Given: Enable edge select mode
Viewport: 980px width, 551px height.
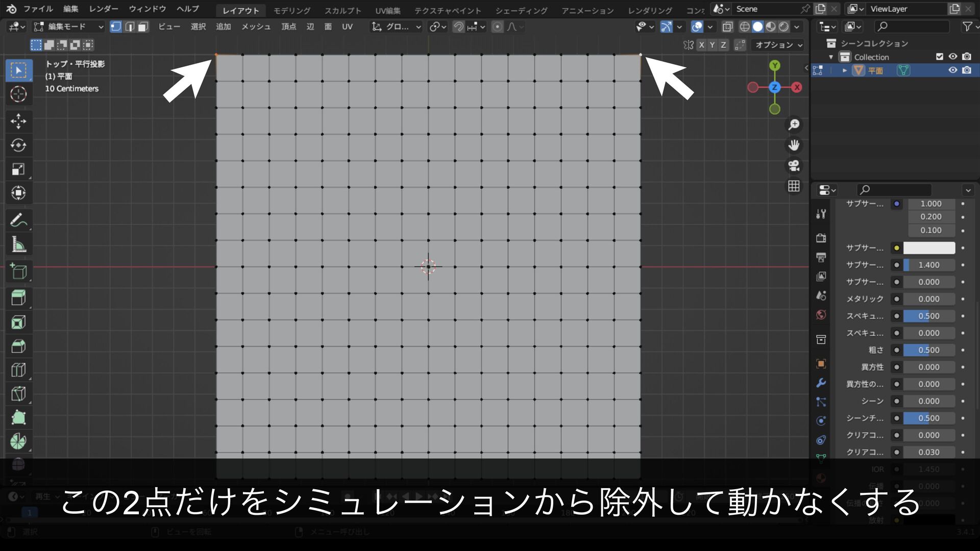Looking at the screenshot, I should click(130, 27).
